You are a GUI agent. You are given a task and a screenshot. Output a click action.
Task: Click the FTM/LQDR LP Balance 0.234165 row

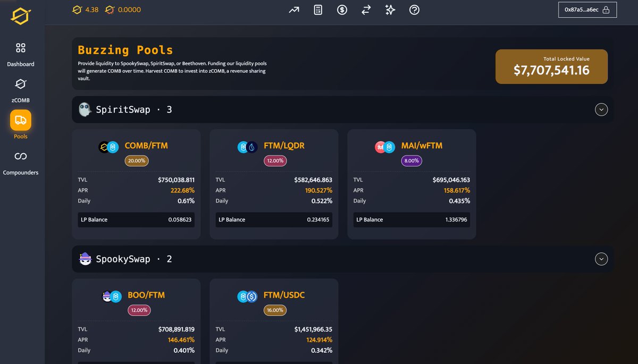pos(274,219)
